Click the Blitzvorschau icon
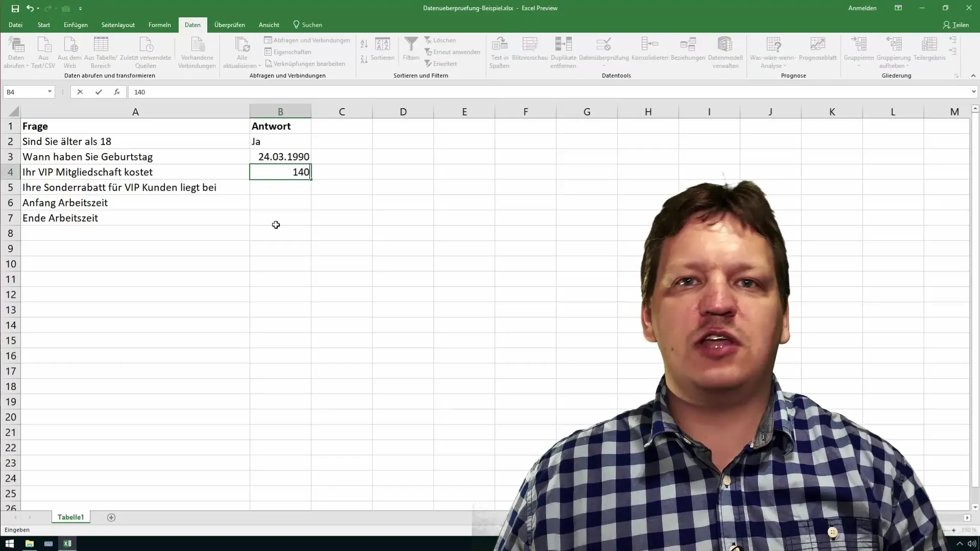980x551 pixels. click(530, 49)
